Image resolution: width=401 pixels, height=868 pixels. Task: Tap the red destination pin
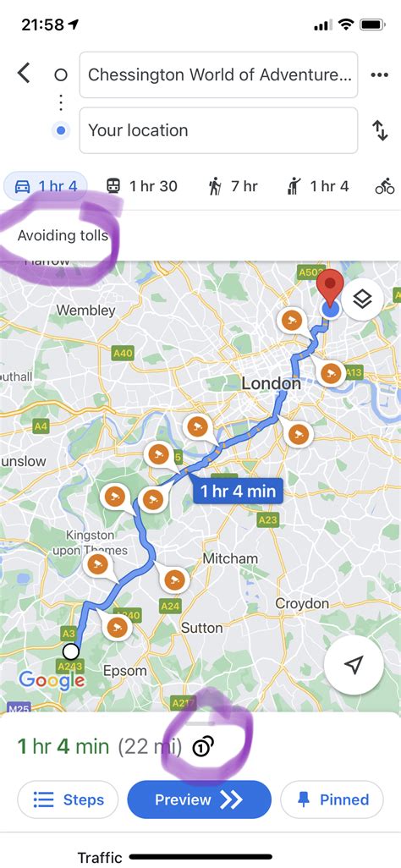[330, 287]
